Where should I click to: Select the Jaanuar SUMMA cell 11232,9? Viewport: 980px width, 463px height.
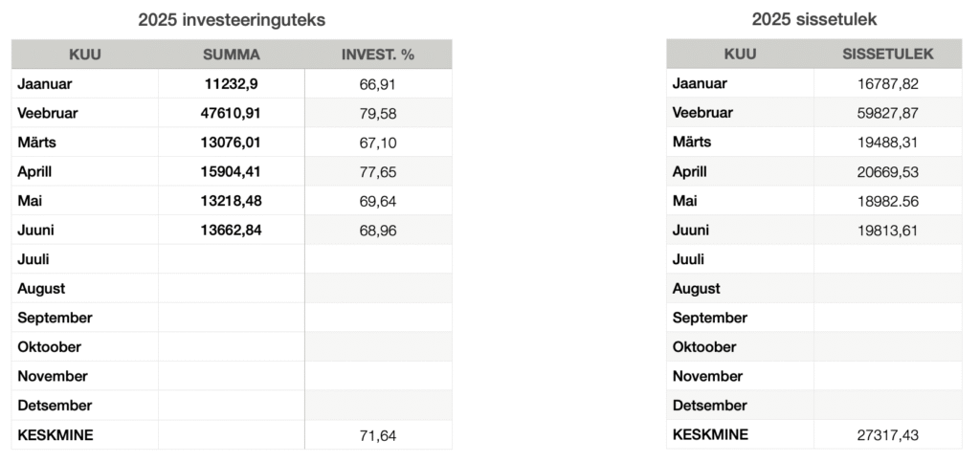[232, 84]
